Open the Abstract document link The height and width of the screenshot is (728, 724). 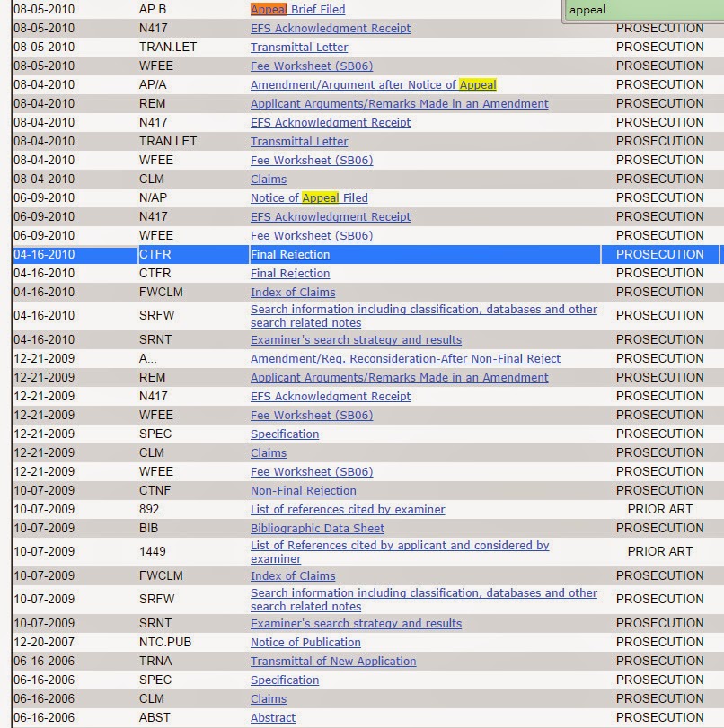(x=273, y=718)
